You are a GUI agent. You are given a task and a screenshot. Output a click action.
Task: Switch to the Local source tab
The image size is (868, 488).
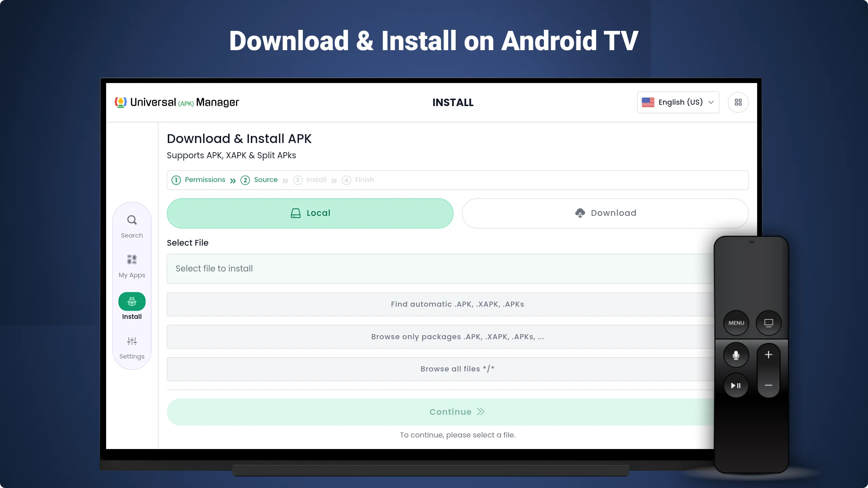[x=310, y=213]
